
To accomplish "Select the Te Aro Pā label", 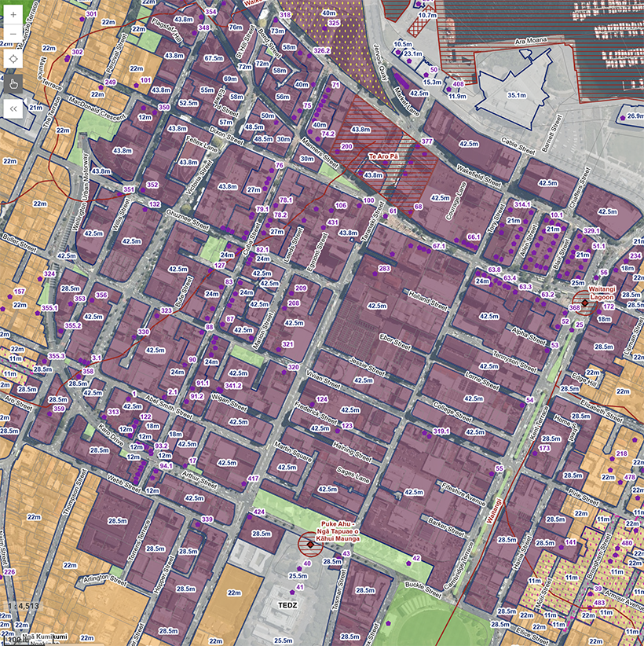I will 384,157.
